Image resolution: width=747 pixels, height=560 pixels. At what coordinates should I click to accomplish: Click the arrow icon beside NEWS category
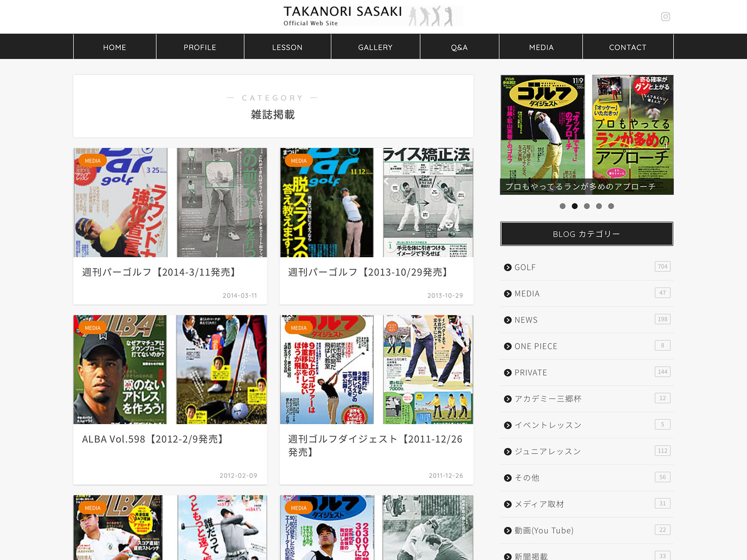click(508, 320)
